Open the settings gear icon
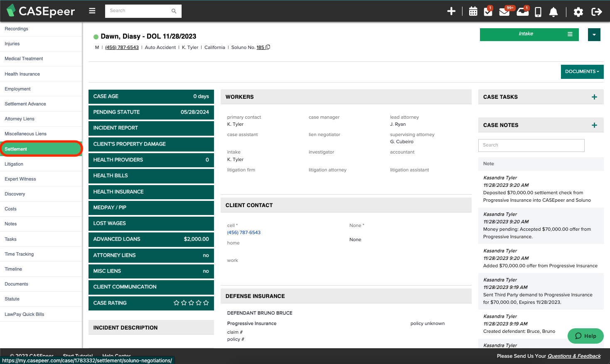 pyautogui.click(x=578, y=12)
